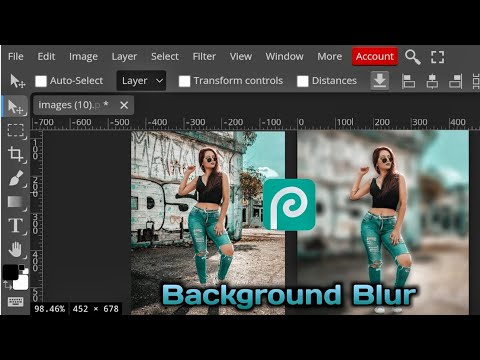480x360 pixels.
Task: Click the download export icon
Action: coord(380,81)
